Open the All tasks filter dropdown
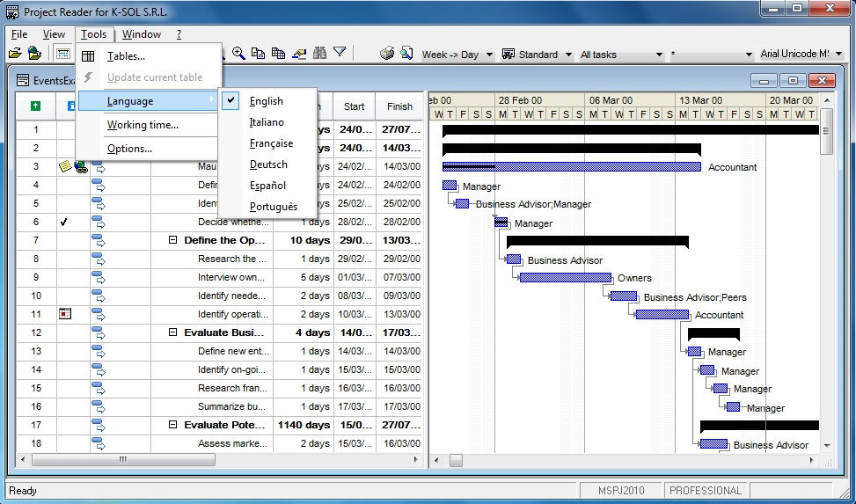The image size is (856, 504). (659, 55)
